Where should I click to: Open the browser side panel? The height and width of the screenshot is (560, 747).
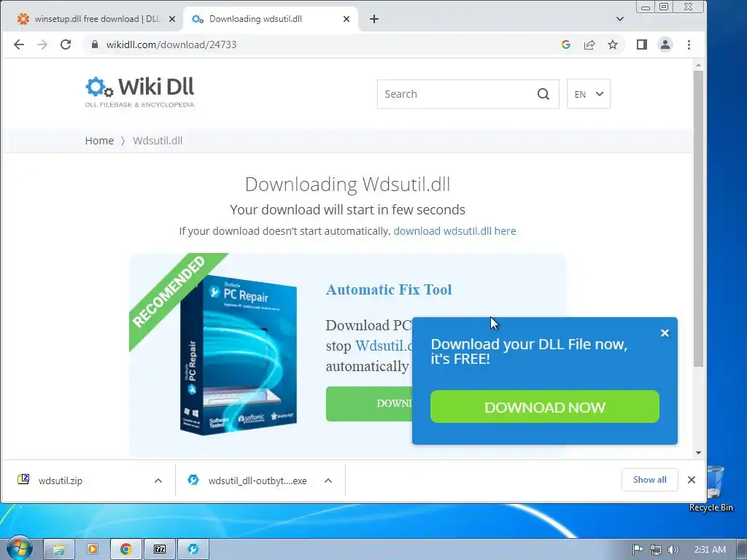pyautogui.click(x=642, y=44)
